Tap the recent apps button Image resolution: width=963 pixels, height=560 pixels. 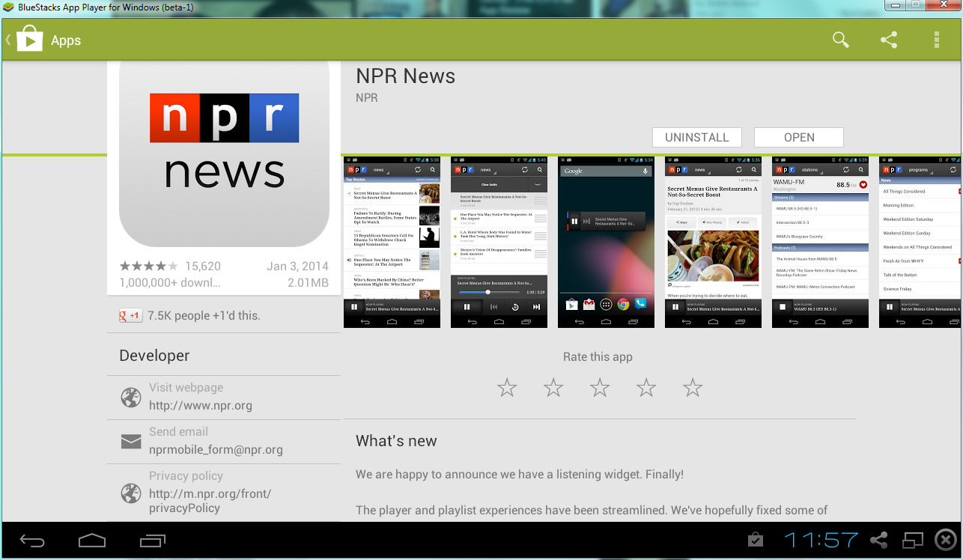coord(153,541)
